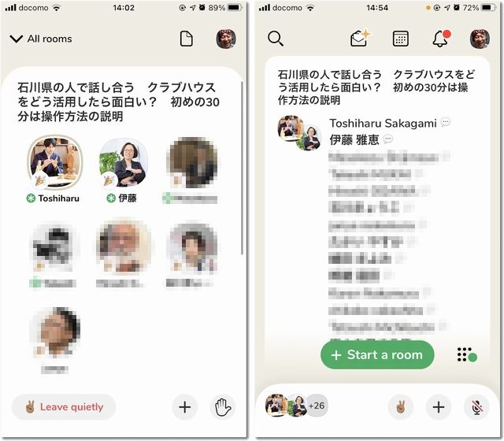Toggle the muted microphone button
This screenshot has width=504, height=441.
(x=476, y=406)
